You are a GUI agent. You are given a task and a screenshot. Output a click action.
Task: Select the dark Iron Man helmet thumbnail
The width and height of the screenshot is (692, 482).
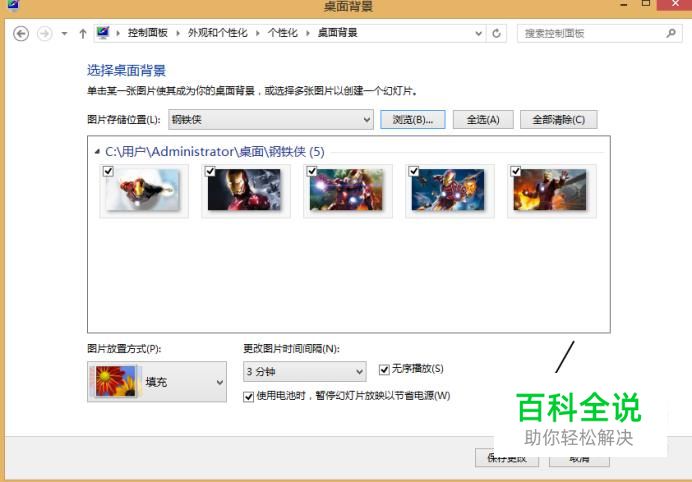click(244, 190)
